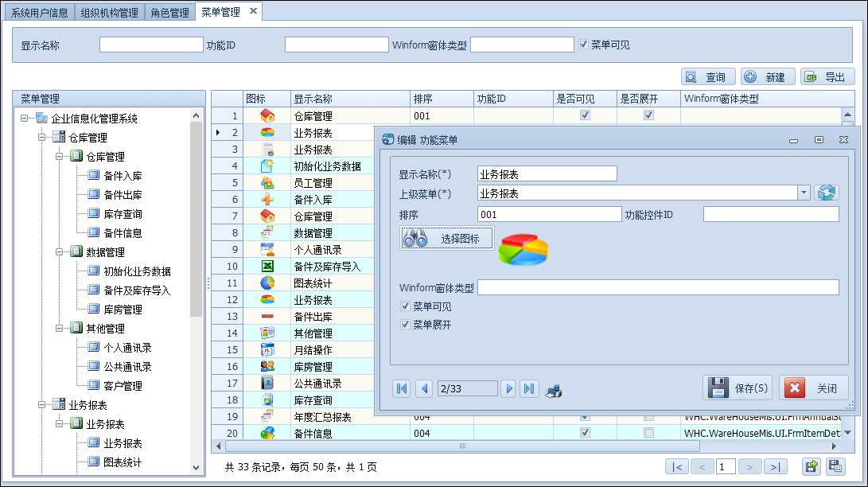This screenshot has width=868, height=487.
Task: Click the red minus icon in row 13
Action: (x=267, y=317)
